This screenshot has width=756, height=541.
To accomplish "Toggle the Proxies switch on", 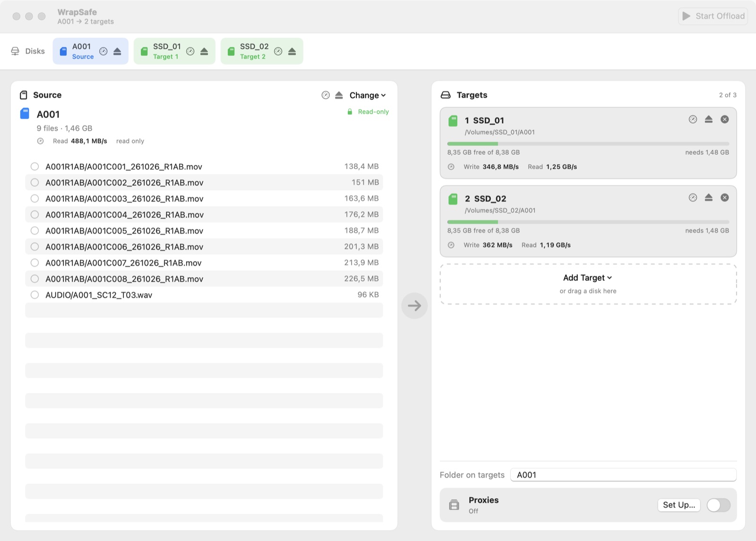I will tap(719, 505).
